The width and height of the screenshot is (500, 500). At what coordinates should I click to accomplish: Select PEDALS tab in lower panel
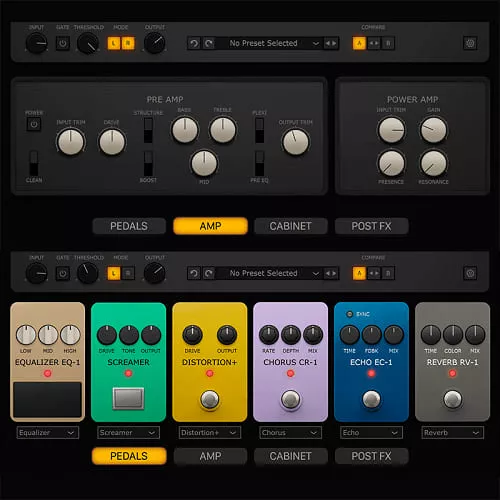pos(129,456)
